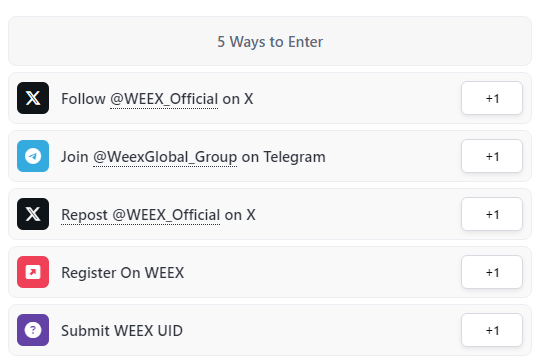Click the red external-link icon for Register On WEEX
Viewport: 540px width, 362px height.
pyautogui.click(x=33, y=272)
